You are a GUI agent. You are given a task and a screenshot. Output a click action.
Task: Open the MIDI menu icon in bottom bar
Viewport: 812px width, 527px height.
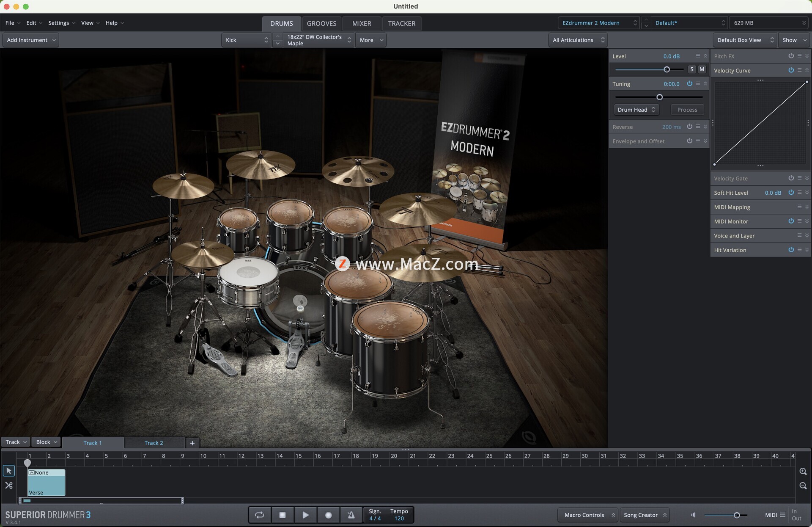point(782,515)
